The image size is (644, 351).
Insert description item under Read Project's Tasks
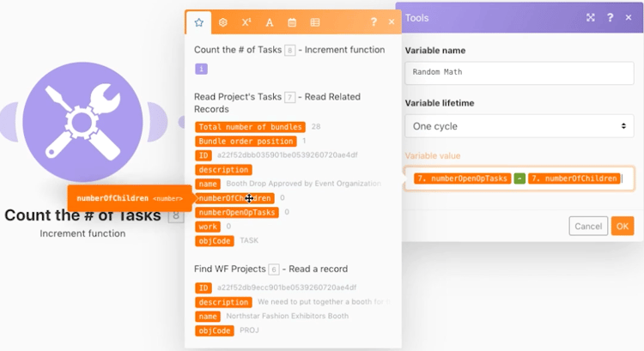coord(223,170)
